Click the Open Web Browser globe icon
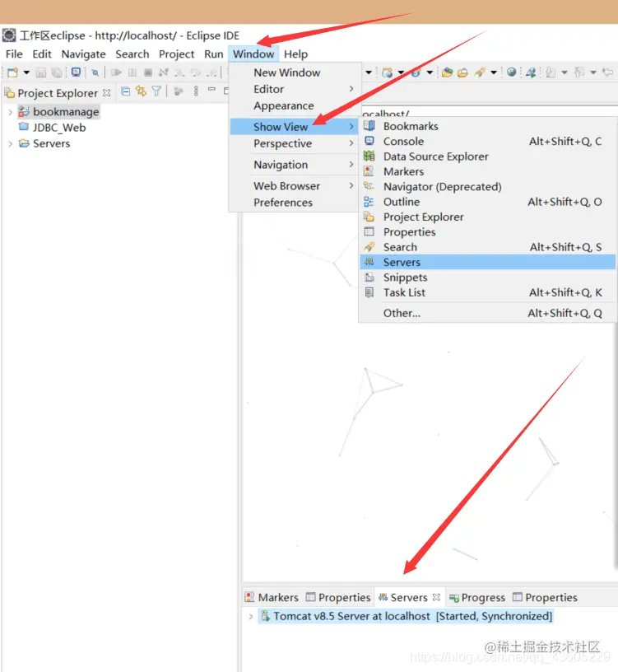Image resolution: width=618 pixels, height=672 pixels. point(511,72)
